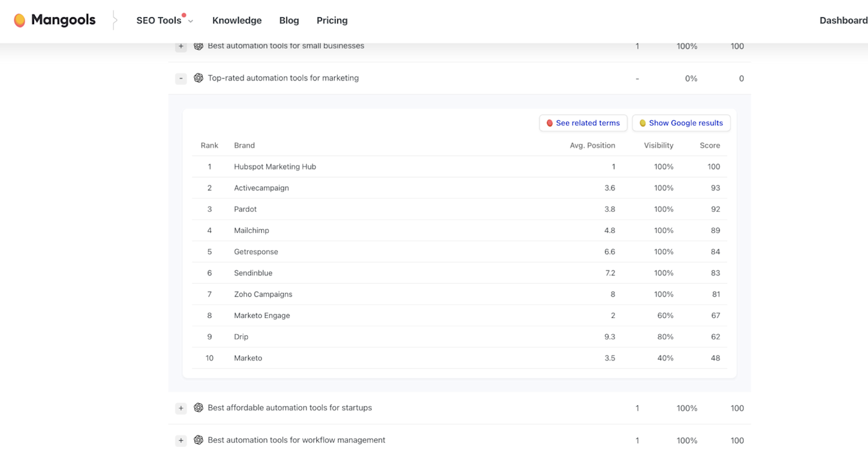Click the yellow icon on Show Google results
This screenshot has height=450, width=868.
pyautogui.click(x=642, y=123)
